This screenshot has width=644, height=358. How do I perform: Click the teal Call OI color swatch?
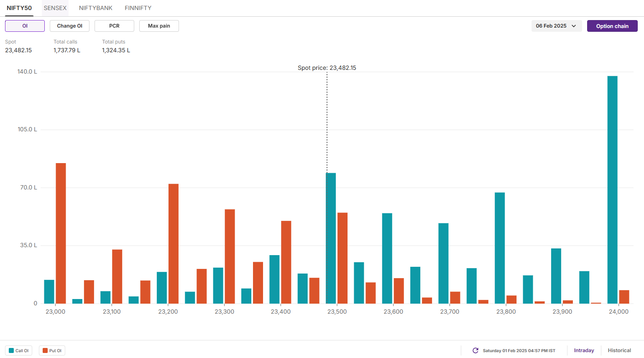click(11, 350)
